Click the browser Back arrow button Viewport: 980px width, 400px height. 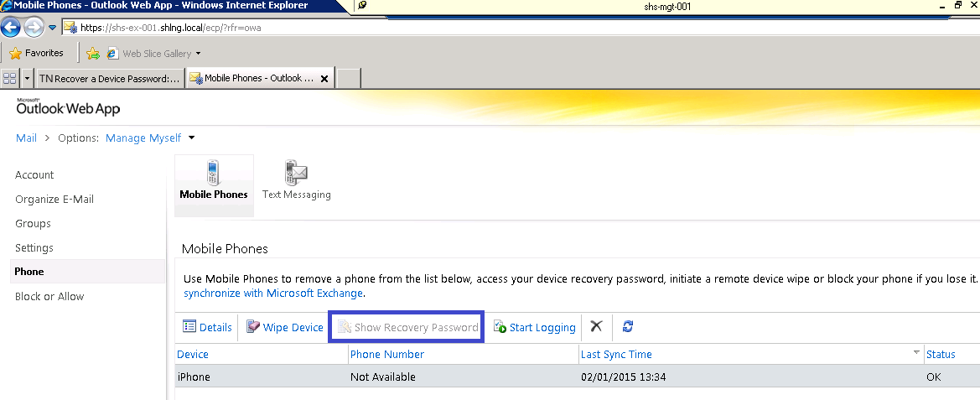(x=11, y=27)
